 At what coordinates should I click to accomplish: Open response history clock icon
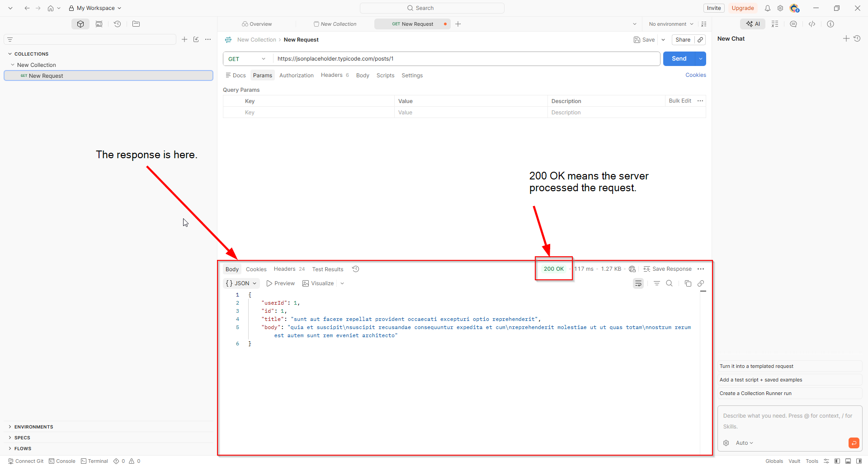coord(356,269)
